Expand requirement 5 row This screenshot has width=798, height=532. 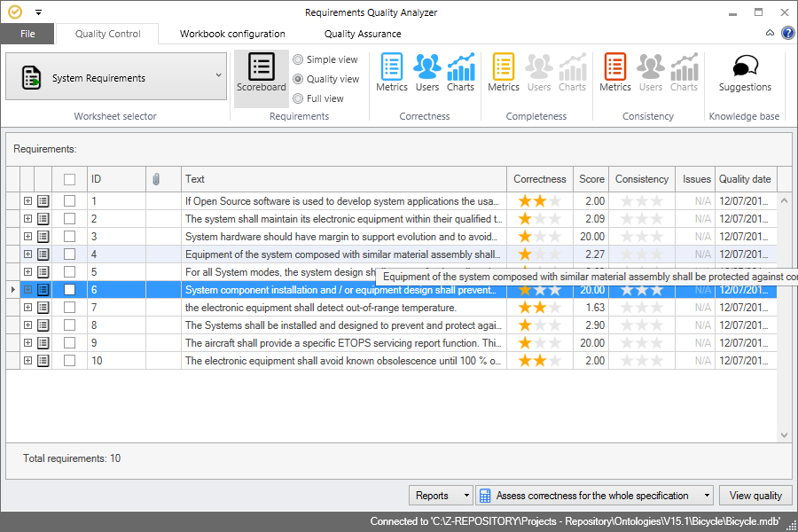click(28, 272)
